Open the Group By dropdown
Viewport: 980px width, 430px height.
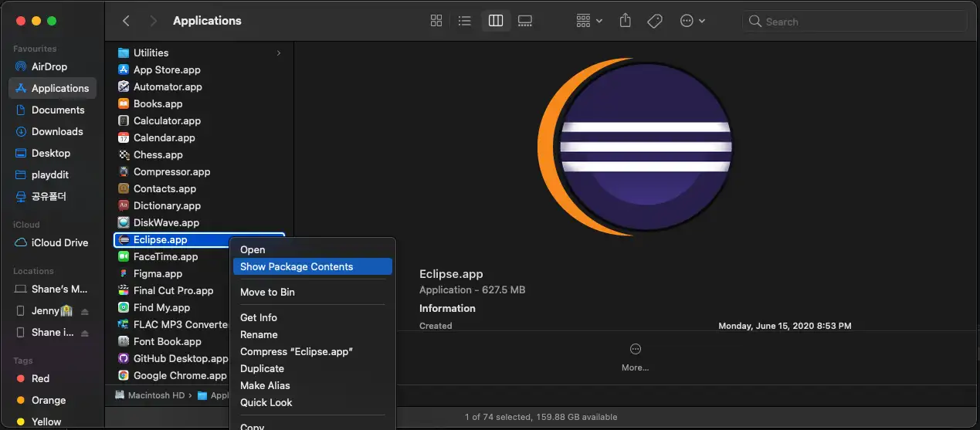[589, 21]
